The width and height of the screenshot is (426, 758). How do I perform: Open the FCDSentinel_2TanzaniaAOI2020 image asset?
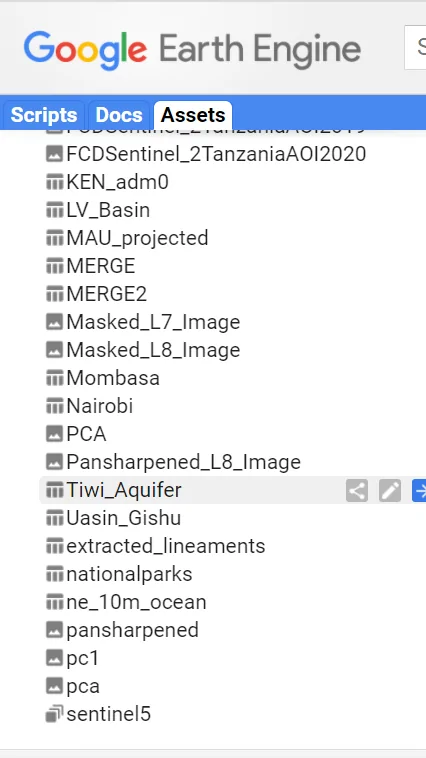[216, 154]
